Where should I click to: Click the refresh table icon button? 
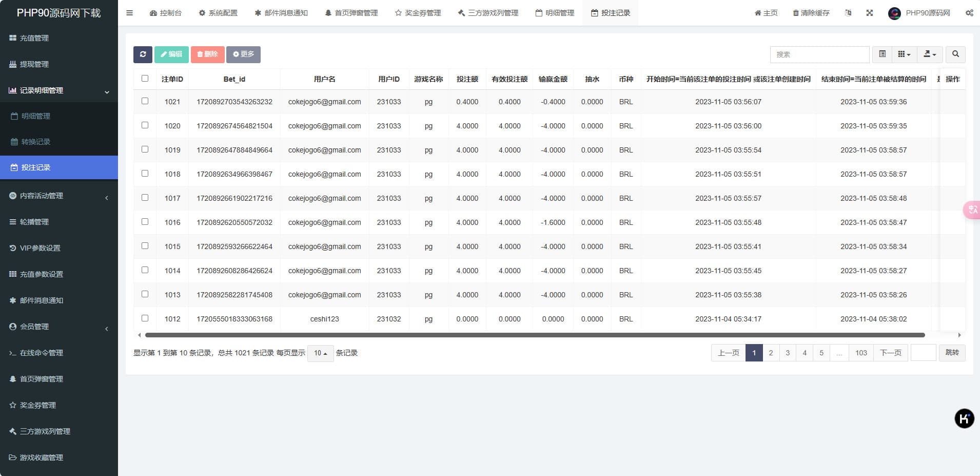(x=143, y=54)
